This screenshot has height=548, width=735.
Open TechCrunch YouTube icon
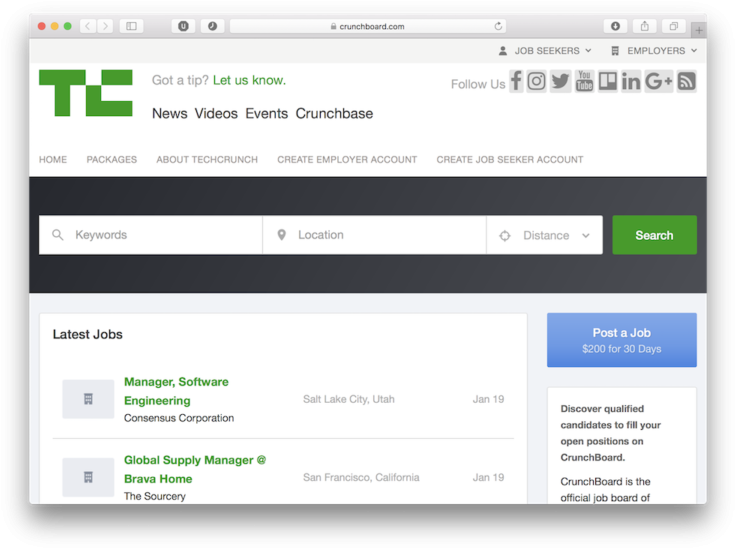tap(584, 81)
